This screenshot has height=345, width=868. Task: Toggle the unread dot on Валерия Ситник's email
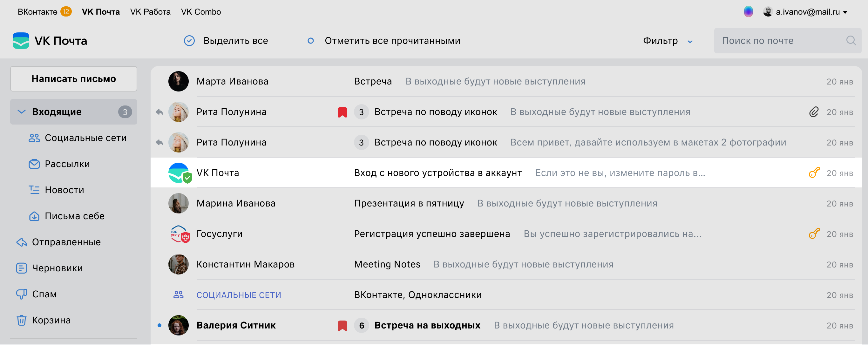(x=159, y=325)
